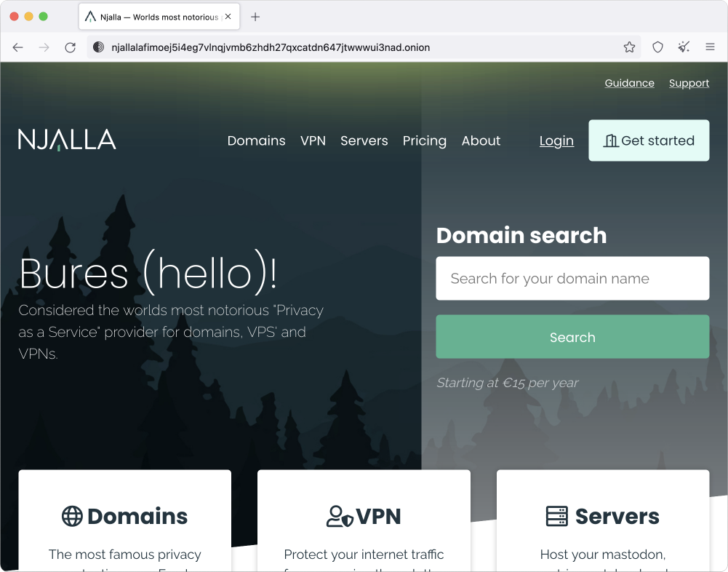
Task: Open the Servers navigation item
Action: [x=364, y=140]
